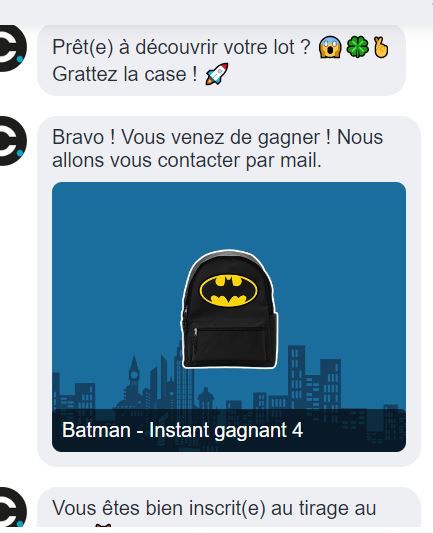
Task: Click the sender avatar beside the 'Bravo !' message
Action: click(x=12, y=141)
